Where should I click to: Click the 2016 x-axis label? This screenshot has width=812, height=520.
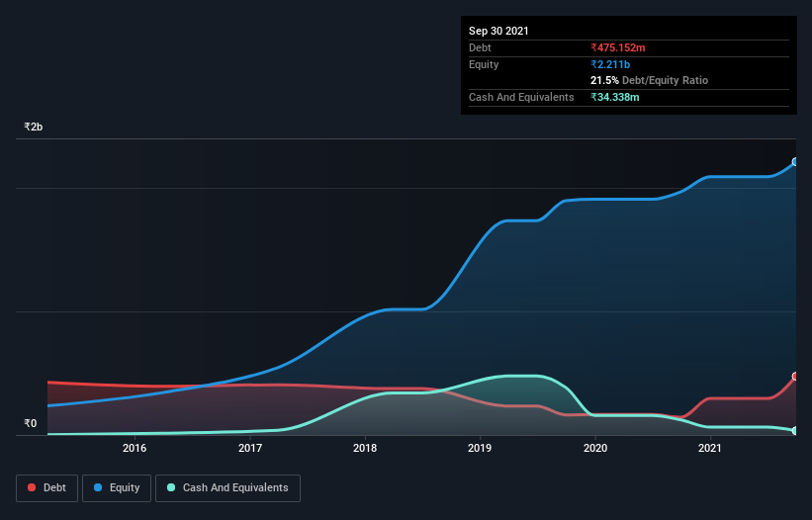click(135, 448)
